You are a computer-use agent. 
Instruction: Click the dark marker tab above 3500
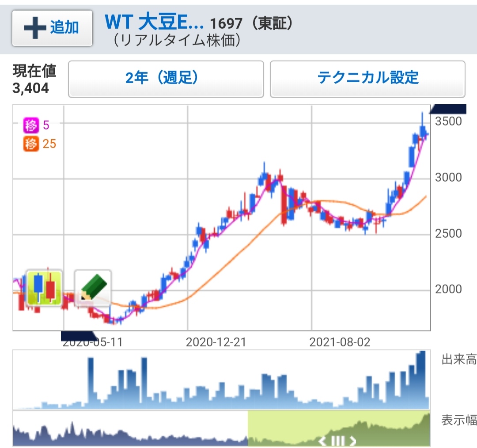pos(449,109)
